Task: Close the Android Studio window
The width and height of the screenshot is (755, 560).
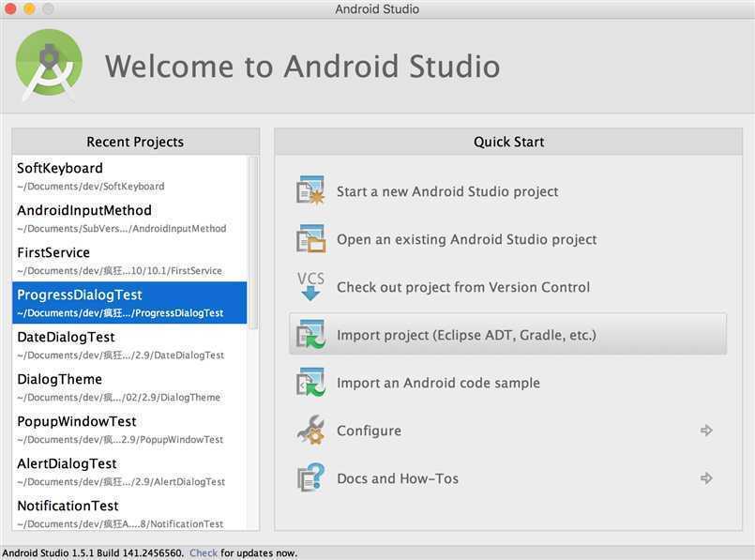Action: pos(10,8)
